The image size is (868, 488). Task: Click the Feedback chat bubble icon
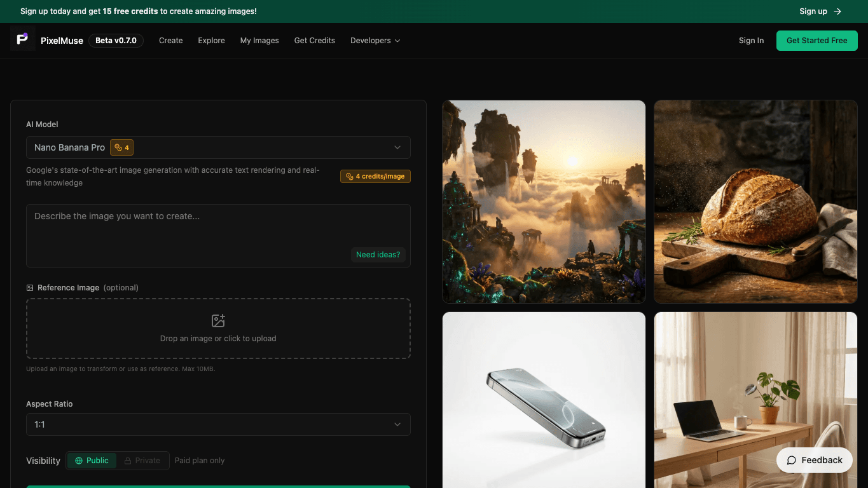click(792, 460)
